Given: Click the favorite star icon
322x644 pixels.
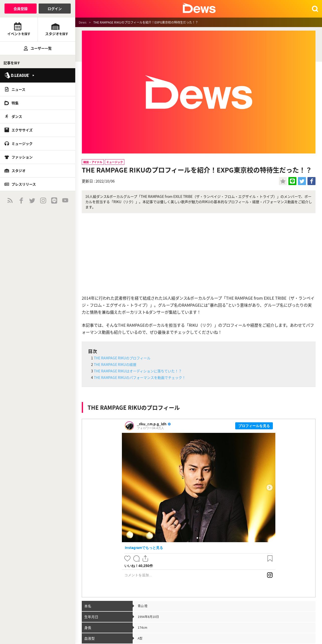Looking at the screenshot, I should [283, 181].
